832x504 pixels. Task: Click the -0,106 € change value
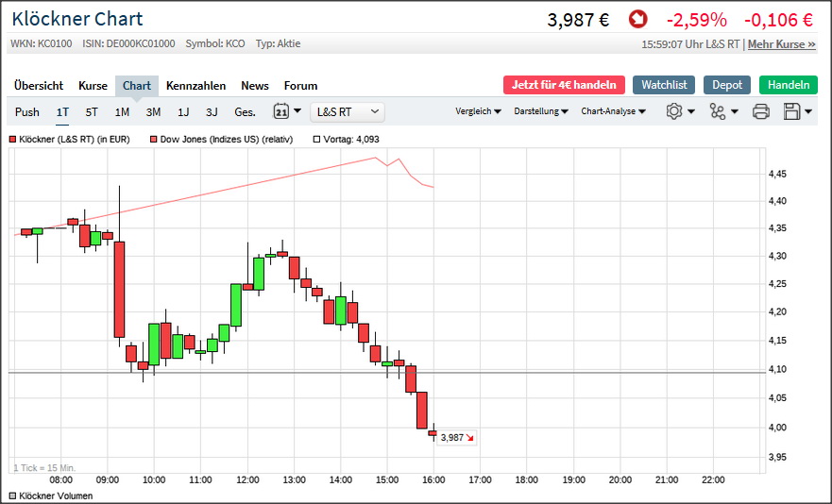click(x=778, y=20)
